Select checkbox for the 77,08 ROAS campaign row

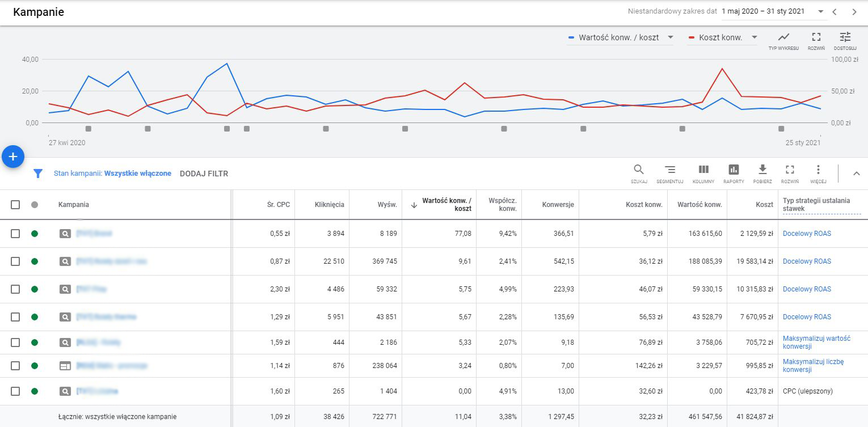tap(15, 234)
